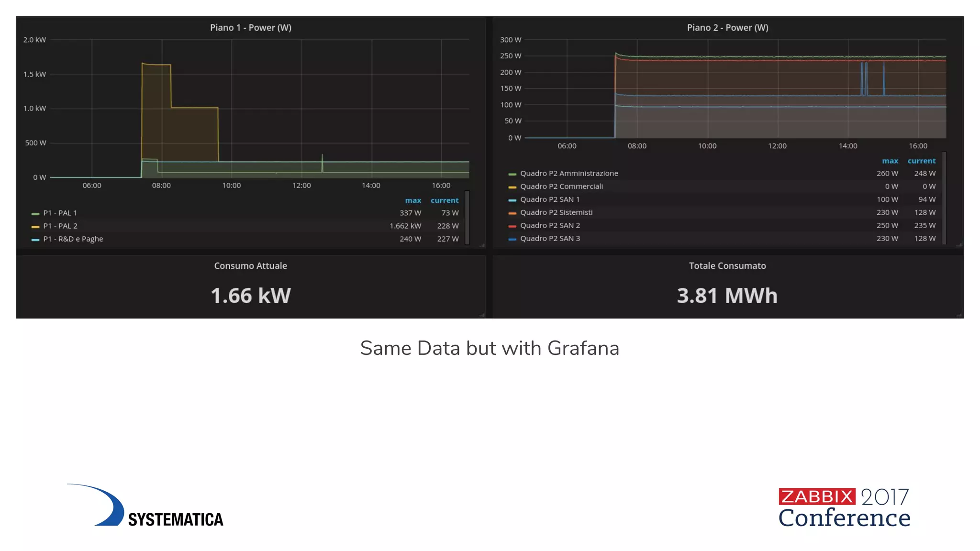Toggle Quadro P2 Commerciali legend series
This screenshot has height=551, width=980.
(x=561, y=186)
